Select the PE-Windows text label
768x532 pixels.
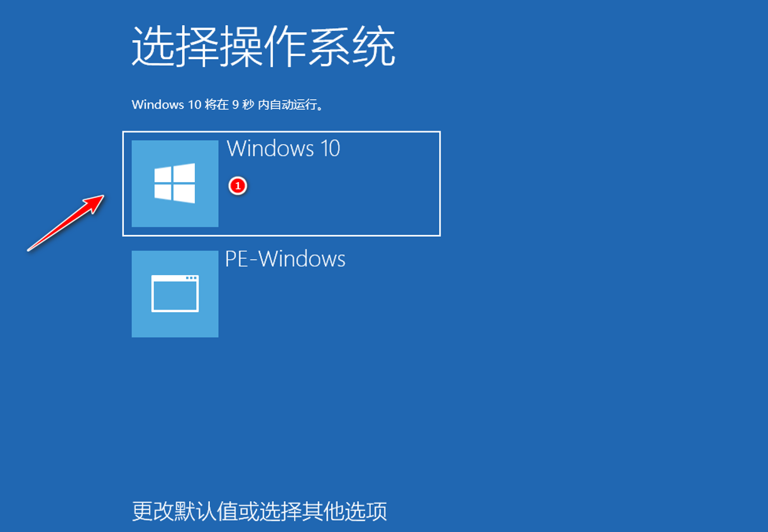pos(285,259)
